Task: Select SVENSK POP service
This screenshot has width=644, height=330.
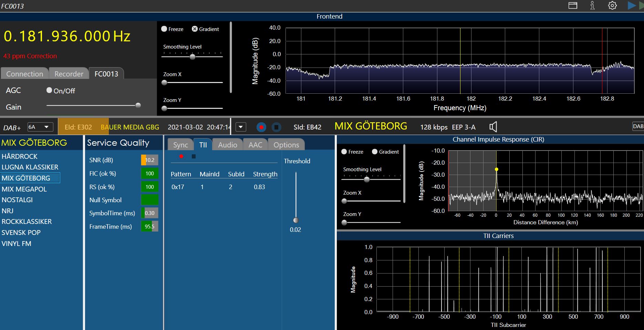Action: click(x=21, y=233)
